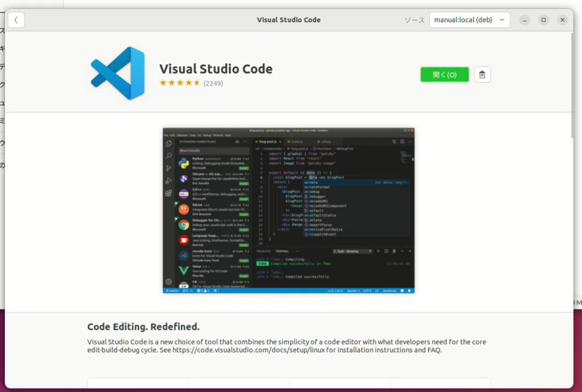Click the Visual Studio Code app title text

[216, 69]
